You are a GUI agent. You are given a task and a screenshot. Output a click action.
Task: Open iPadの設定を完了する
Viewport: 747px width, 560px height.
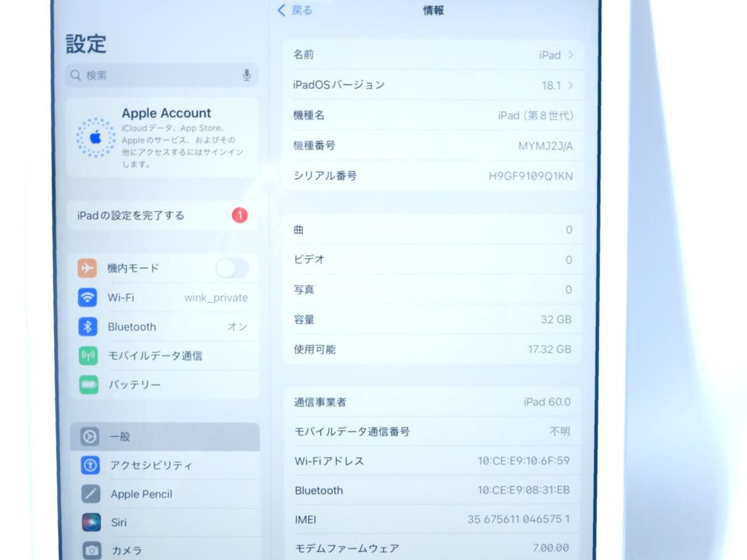[x=163, y=215]
